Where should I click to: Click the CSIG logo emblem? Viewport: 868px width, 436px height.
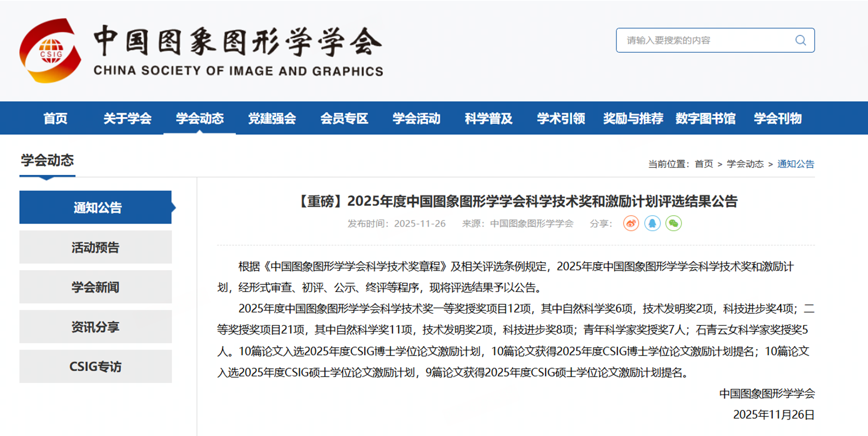[51, 51]
